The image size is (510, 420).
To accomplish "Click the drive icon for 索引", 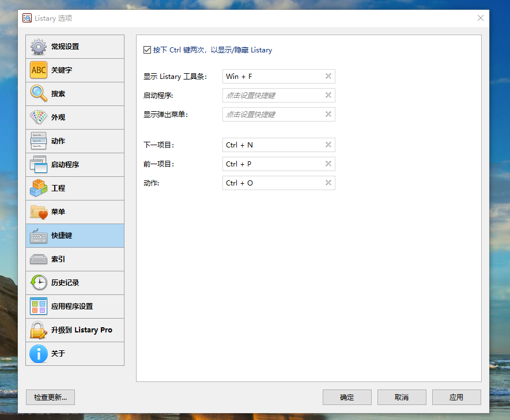I will coord(39,259).
